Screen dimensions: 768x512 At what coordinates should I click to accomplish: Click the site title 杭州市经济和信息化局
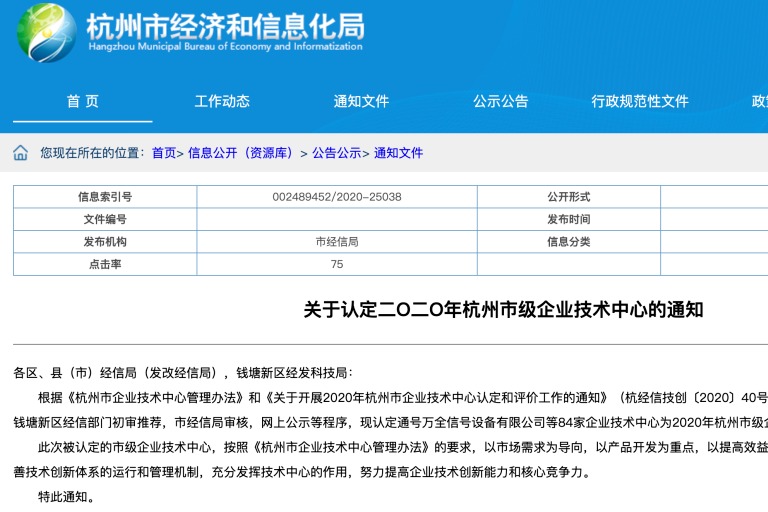tap(225, 26)
